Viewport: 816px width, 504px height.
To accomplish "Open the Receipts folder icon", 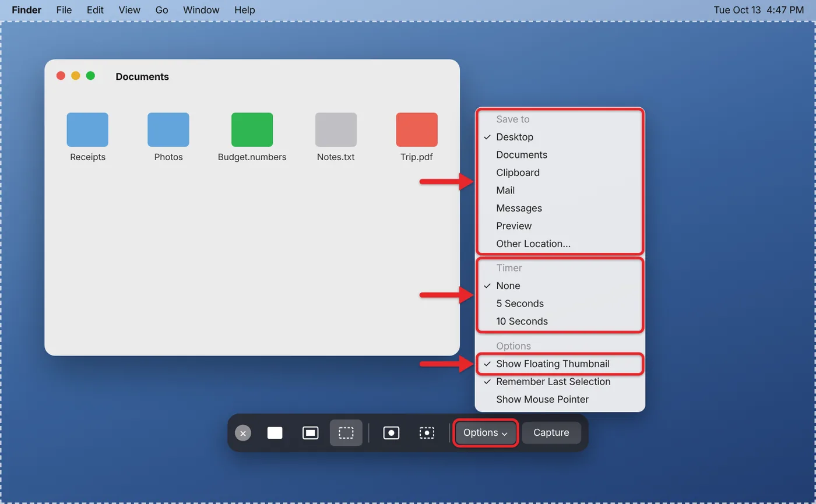I will click(x=87, y=130).
